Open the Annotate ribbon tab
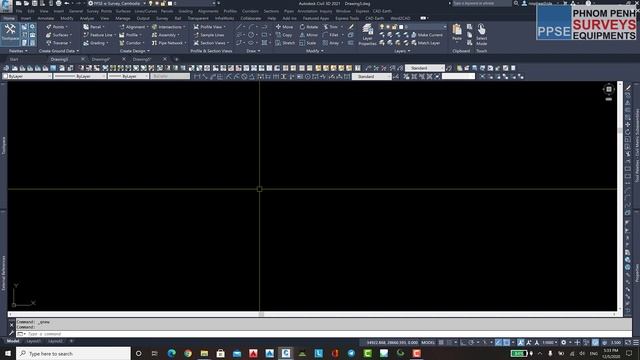Viewport: 640px width, 360px height. pyautogui.click(x=46, y=18)
